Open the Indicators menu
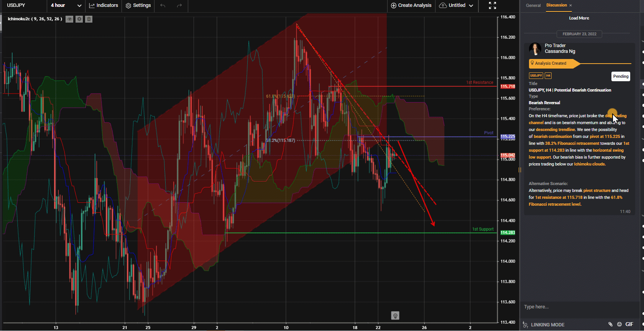 click(x=103, y=5)
